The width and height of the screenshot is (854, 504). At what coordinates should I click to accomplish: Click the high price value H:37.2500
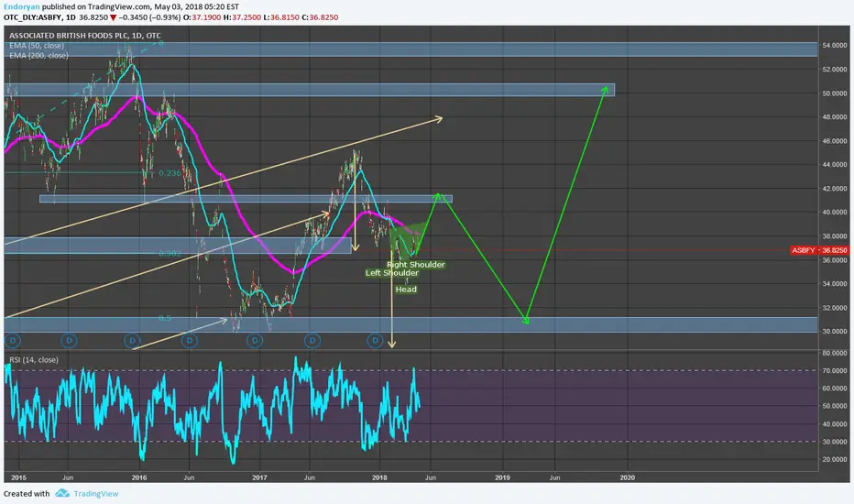pos(243,17)
